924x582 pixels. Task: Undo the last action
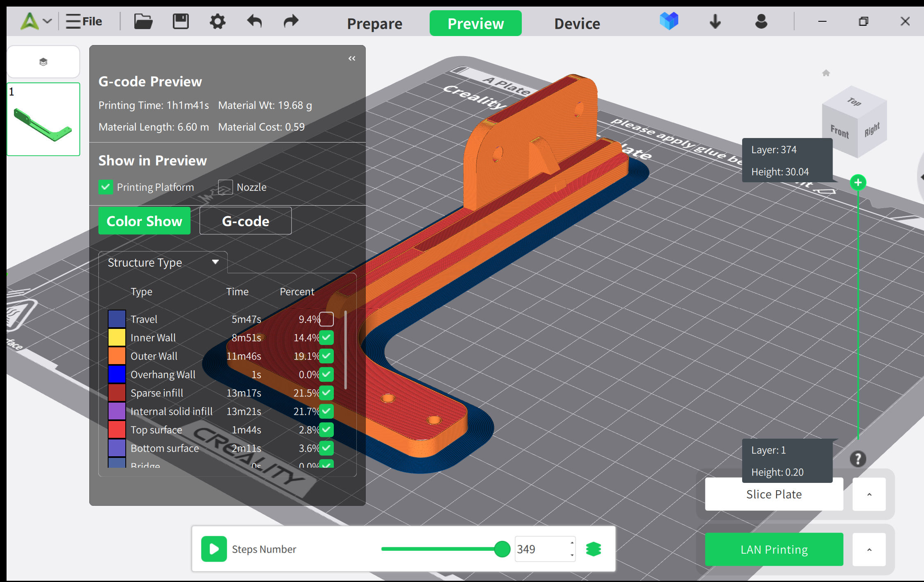click(x=254, y=21)
